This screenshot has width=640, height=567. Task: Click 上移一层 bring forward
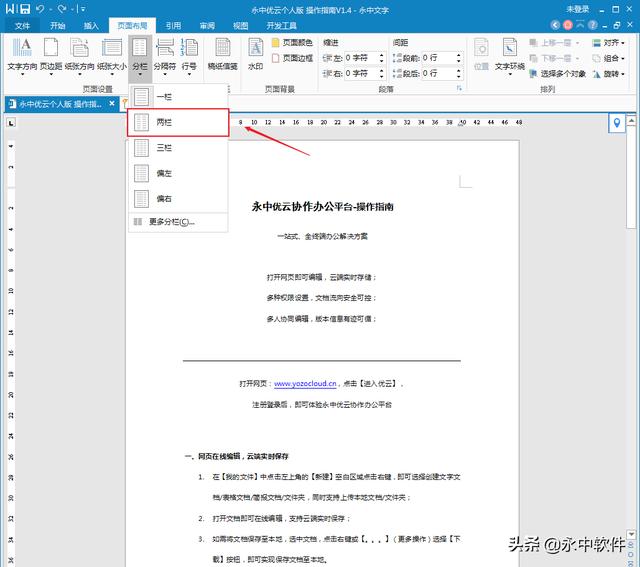click(x=554, y=43)
